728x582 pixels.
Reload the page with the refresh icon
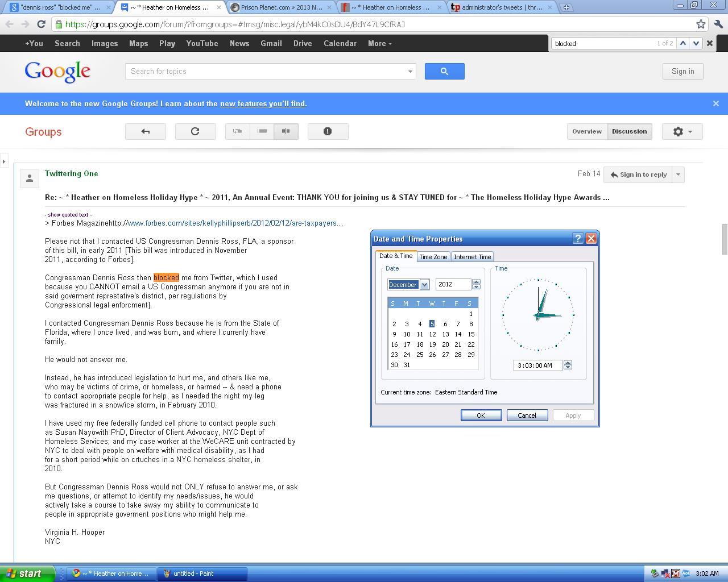41,24
